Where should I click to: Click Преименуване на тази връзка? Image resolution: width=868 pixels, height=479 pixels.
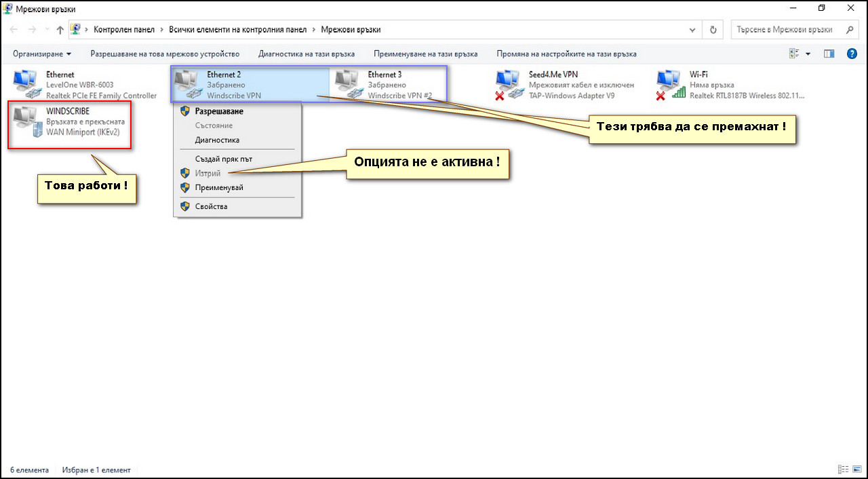tap(425, 54)
